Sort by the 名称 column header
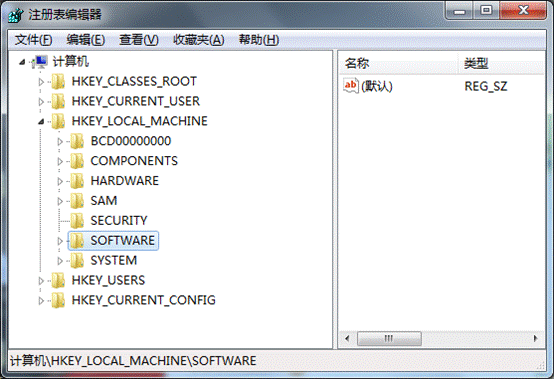 (399, 63)
